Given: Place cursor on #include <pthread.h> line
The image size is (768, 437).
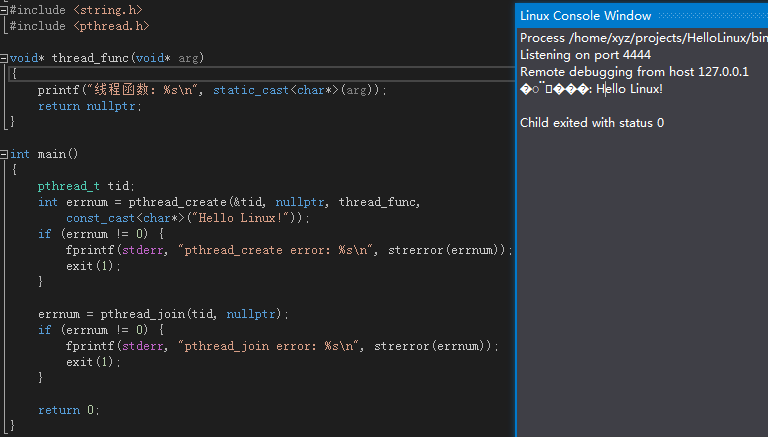Looking at the screenshot, I should (79, 26).
